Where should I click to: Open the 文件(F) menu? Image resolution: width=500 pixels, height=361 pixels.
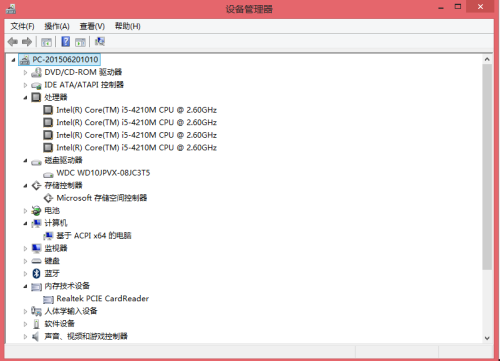[x=22, y=26]
